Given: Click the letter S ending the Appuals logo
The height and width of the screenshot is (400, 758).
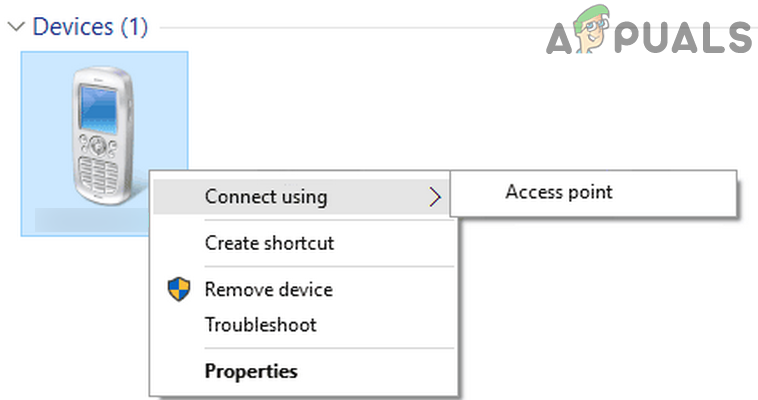Looking at the screenshot, I should point(738,38).
